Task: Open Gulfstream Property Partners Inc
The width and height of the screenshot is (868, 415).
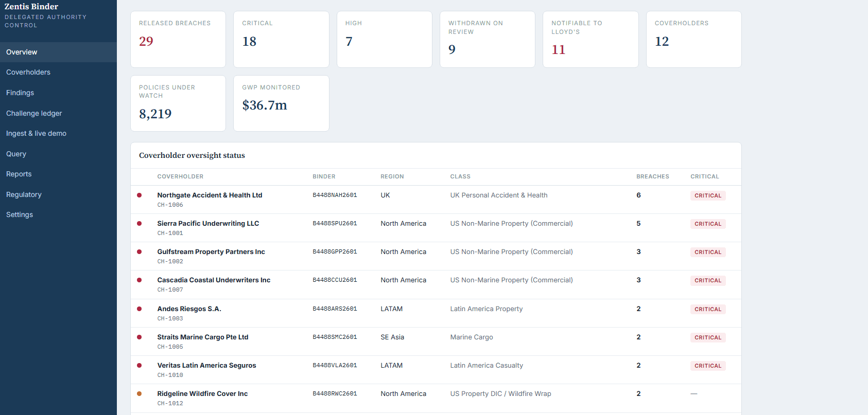Action: (211, 252)
